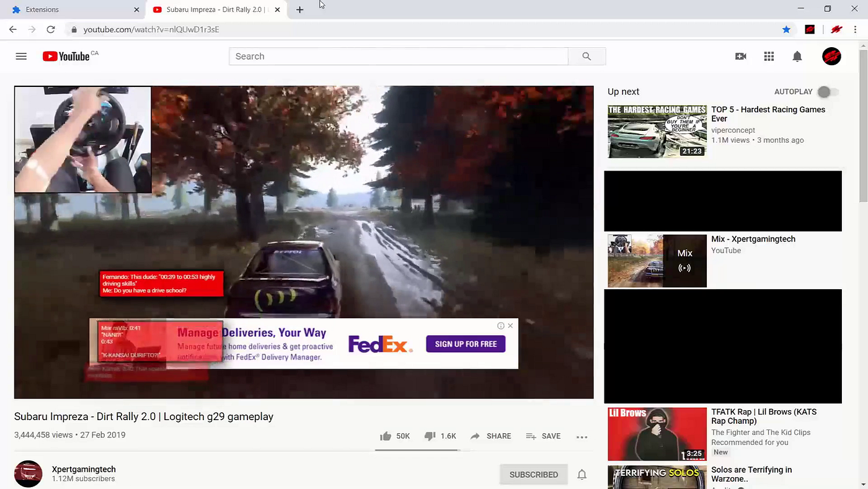
Task: Click the Terrifying Solos thumbnail
Action: (x=657, y=477)
